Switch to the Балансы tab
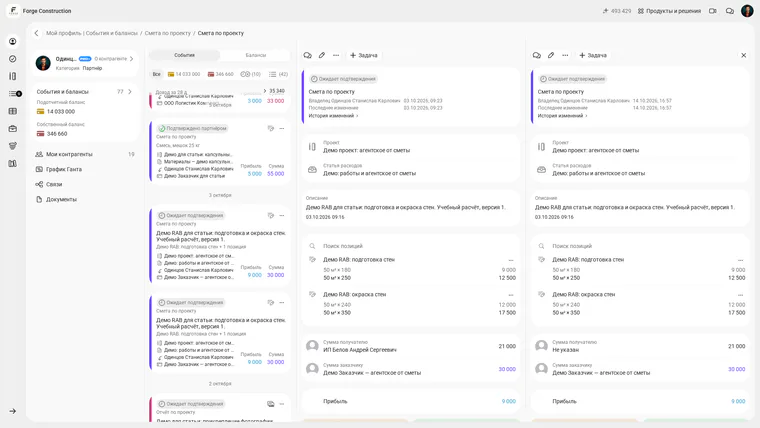The width and height of the screenshot is (760, 428). pos(255,55)
